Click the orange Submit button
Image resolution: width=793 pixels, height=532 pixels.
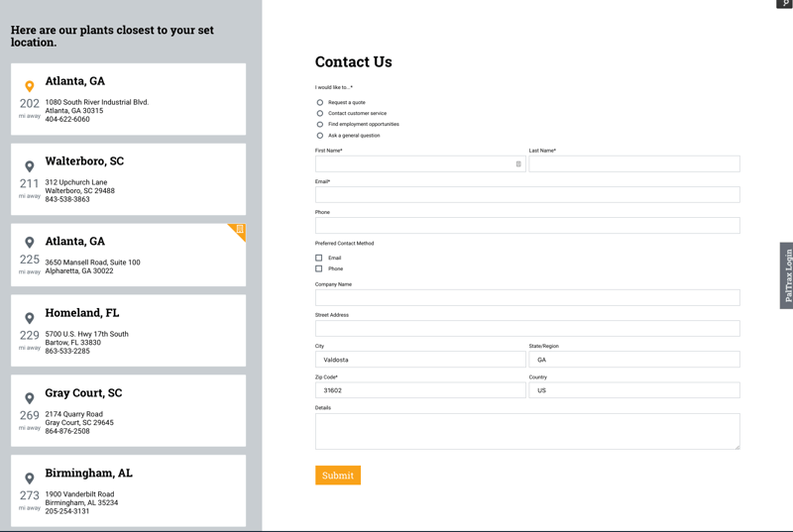point(338,475)
